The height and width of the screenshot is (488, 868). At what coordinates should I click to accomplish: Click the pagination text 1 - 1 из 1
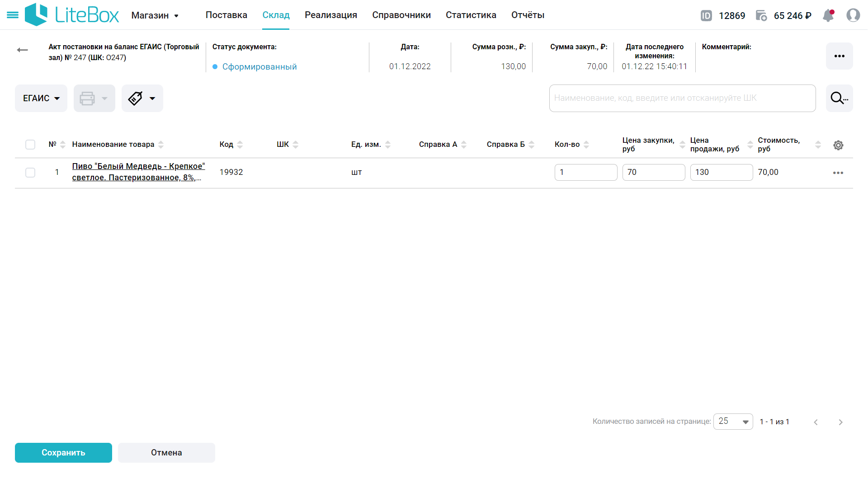pos(774,422)
